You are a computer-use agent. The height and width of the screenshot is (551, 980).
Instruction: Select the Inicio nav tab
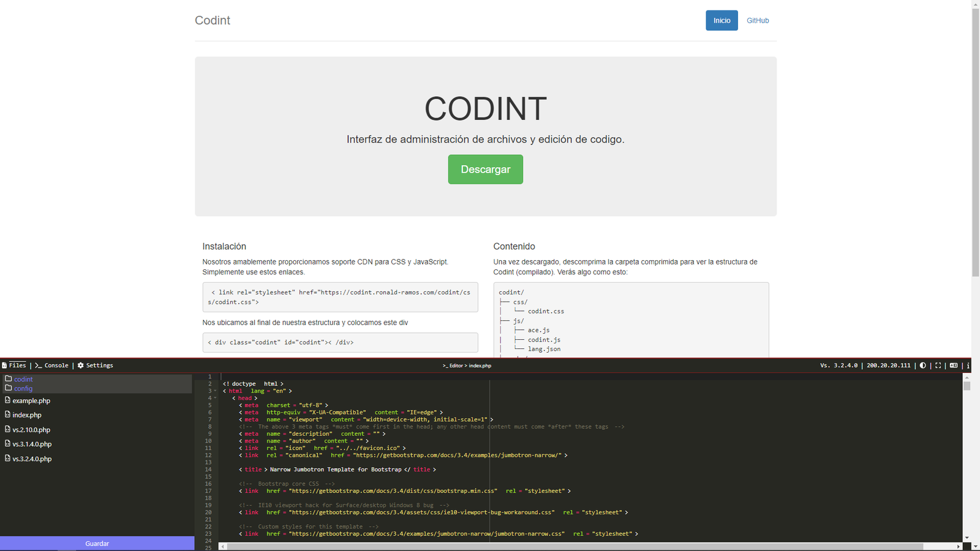(x=722, y=21)
